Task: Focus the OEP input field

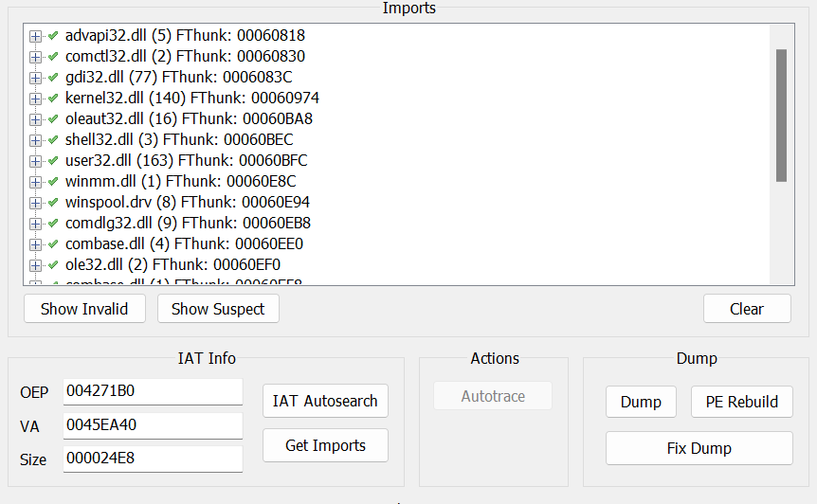Action: click(153, 391)
